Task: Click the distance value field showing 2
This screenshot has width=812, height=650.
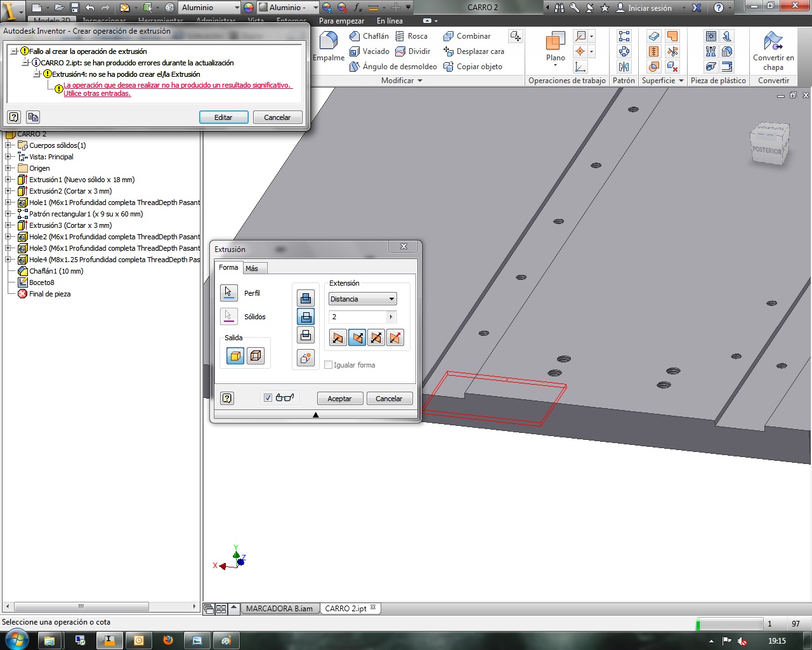Action: (358, 317)
